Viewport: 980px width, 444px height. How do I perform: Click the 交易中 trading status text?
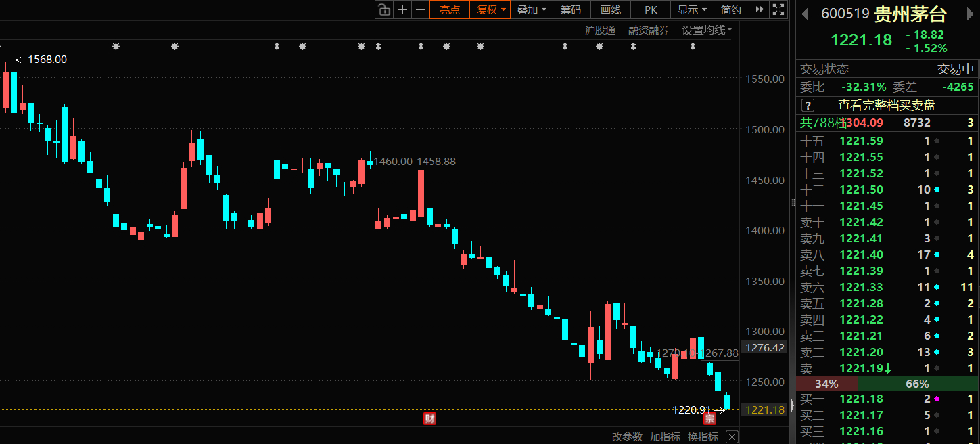pyautogui.click(x=956, y=69)
